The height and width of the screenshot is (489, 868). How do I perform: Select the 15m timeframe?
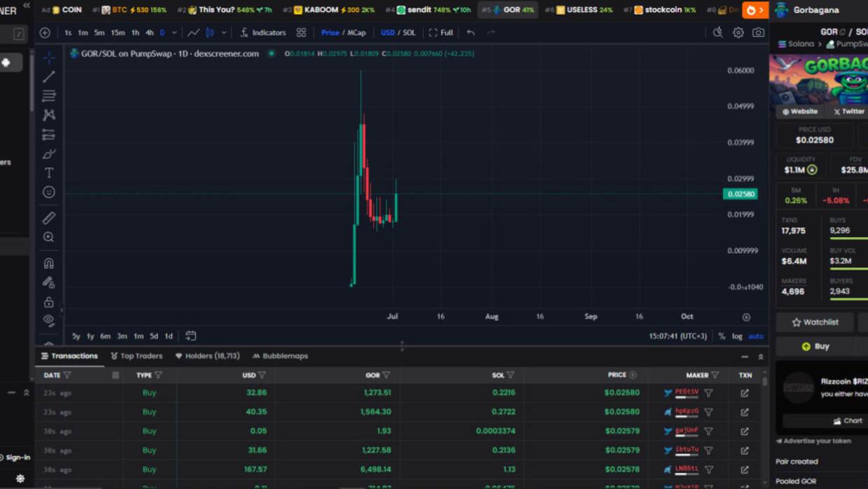click(x=118, y=32)
